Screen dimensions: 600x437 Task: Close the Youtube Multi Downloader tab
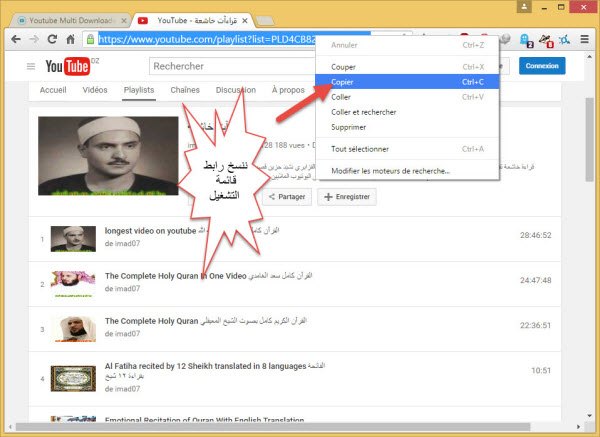click(124, 21)
